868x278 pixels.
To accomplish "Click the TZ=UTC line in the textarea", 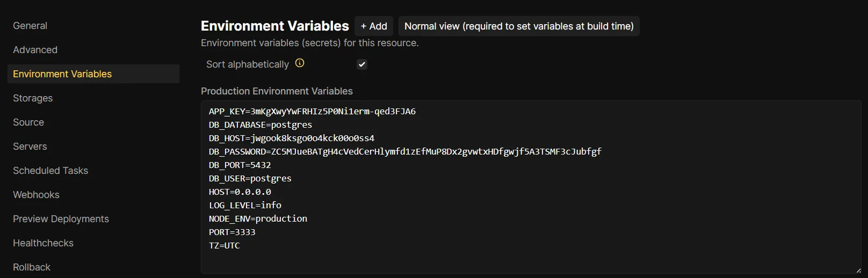I will pyautogui.click(x=225, y=246).
